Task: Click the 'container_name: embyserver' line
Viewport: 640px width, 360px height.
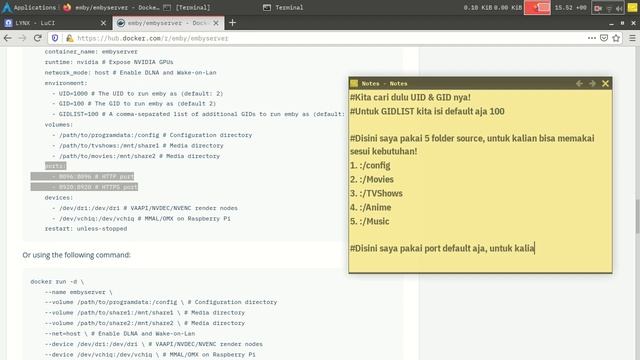Action: [91, 51]
